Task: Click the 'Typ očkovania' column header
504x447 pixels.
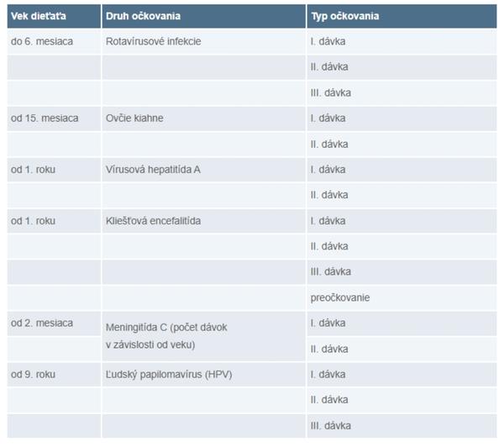Action: (x=344, y=16)
